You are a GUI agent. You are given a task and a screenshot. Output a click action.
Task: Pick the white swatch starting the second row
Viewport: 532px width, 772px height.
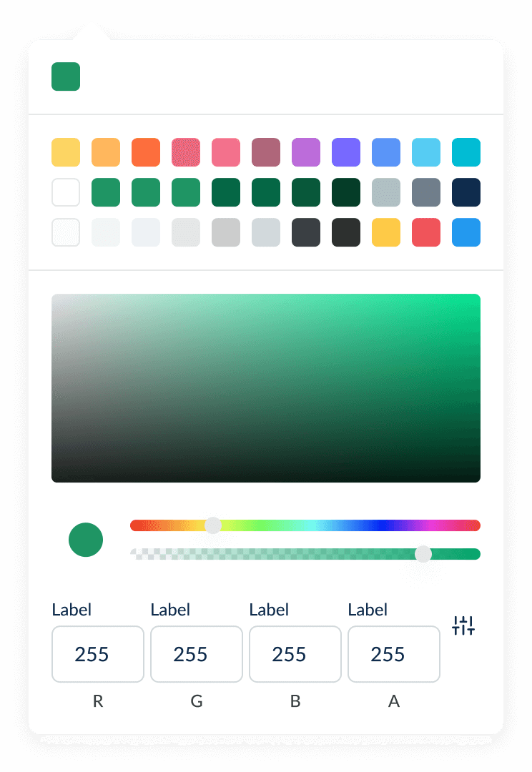point(66,192)
